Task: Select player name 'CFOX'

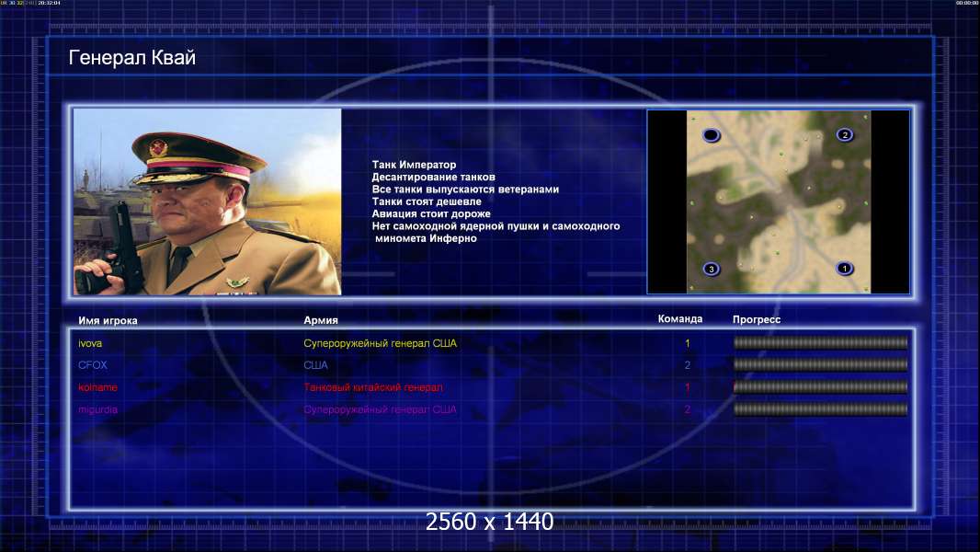Action: click(x=93, y=365)
